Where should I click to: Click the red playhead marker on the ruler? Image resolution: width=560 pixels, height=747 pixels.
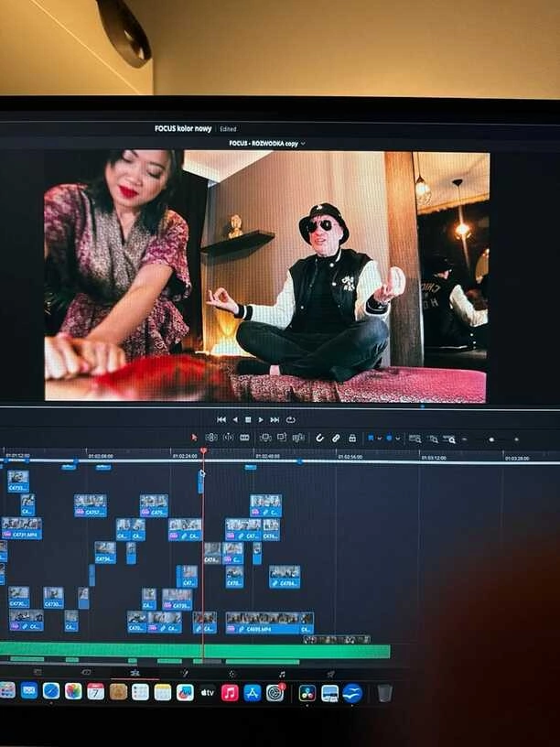pos(203,450)
